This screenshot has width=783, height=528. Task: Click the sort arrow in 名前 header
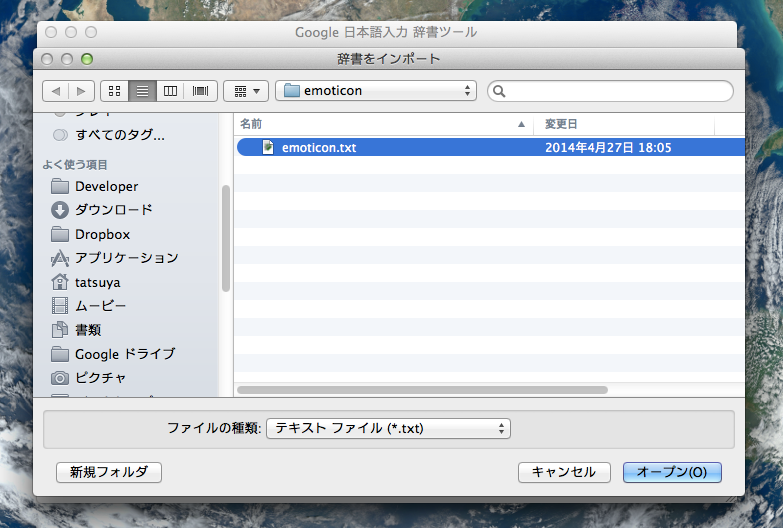(521, 124)
